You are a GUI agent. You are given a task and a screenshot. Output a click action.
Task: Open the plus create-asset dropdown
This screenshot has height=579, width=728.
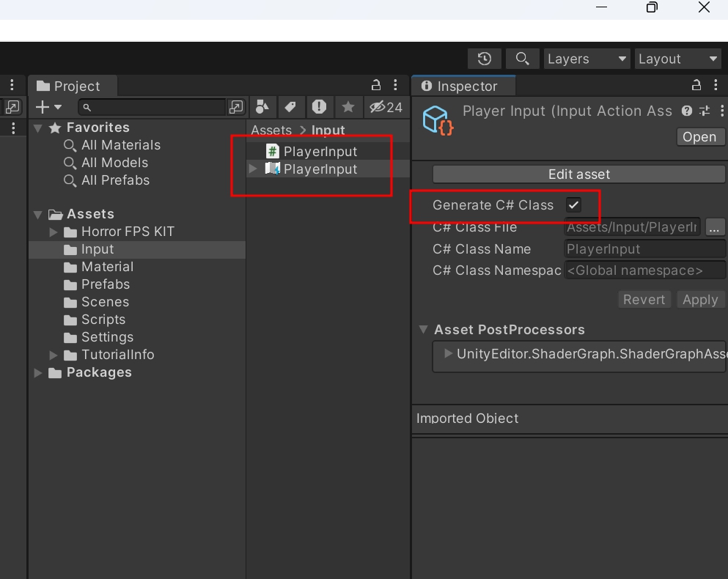(x=48, y=107)
